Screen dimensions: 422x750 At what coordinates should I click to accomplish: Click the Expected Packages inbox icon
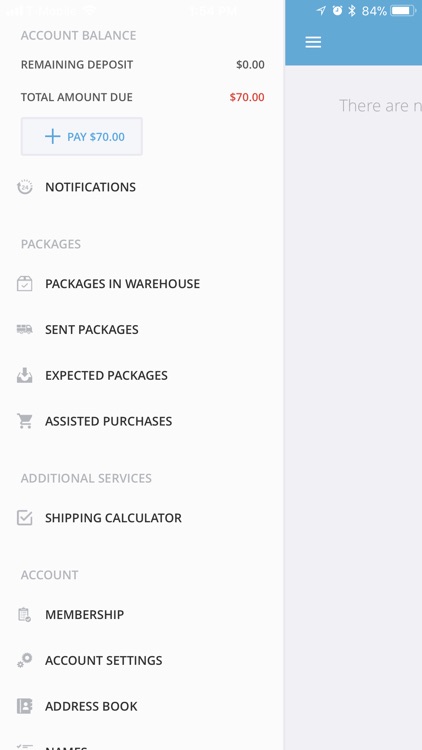pos(24,375)
